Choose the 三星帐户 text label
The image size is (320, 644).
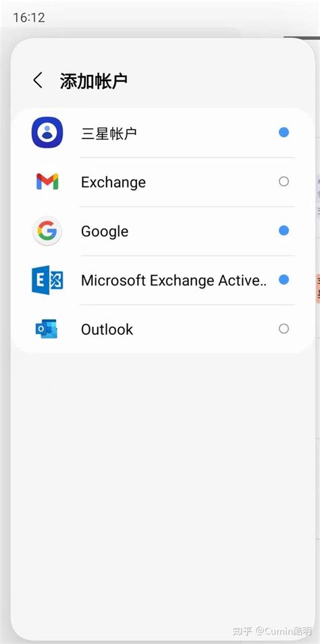pos(109,133)
